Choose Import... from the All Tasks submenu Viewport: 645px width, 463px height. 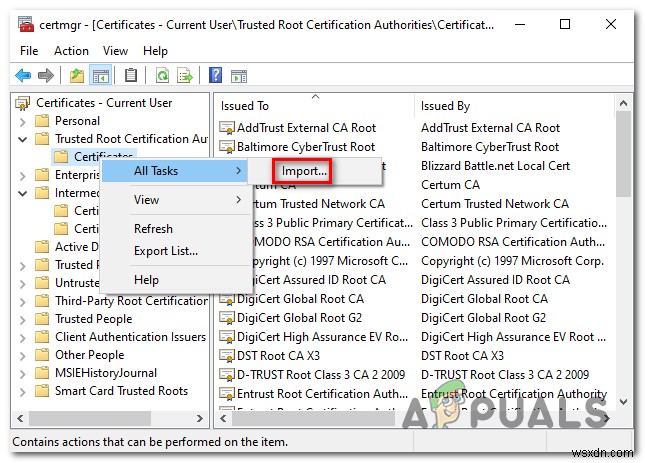tap(304, 171)
